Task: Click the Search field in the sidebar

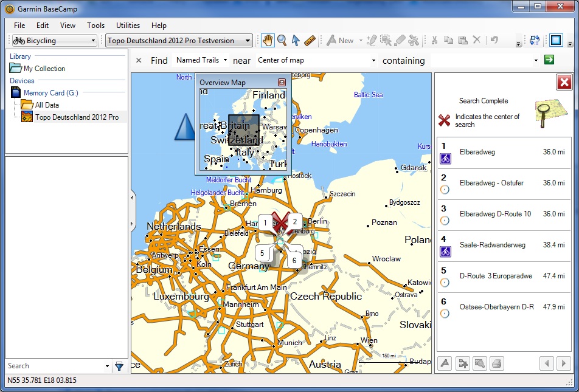Action: coord(55,366)
